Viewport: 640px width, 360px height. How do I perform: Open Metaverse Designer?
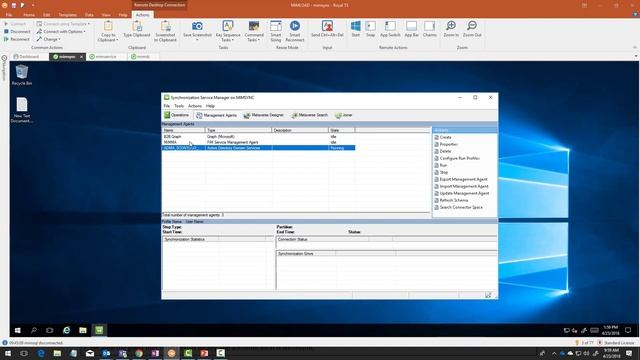[263, 115]
